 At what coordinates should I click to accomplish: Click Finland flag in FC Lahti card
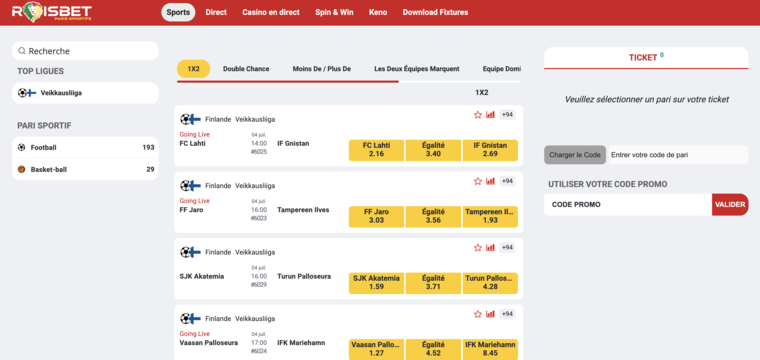(x=194, y=119)
